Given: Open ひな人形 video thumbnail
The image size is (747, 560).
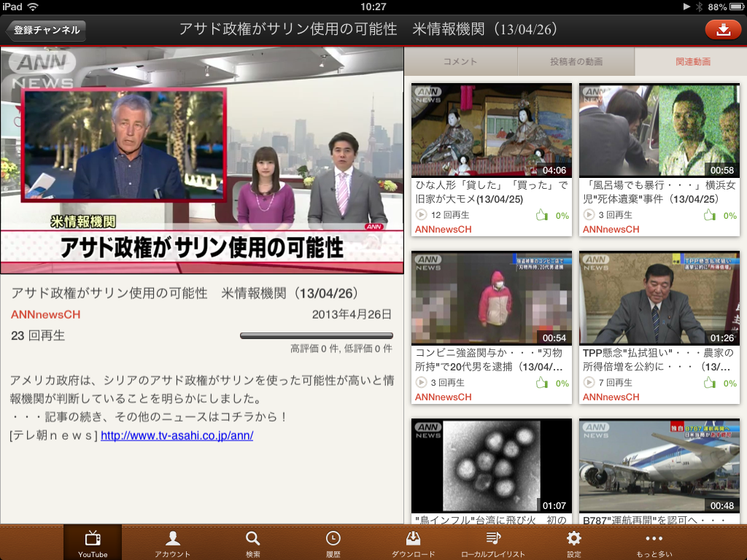Looking at the screenshot, I should 492,130.
